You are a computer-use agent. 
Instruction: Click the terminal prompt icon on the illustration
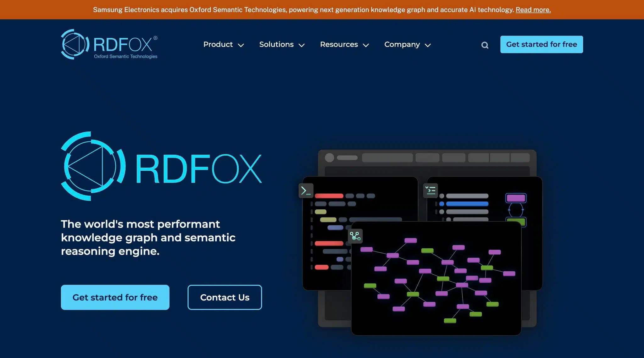[306, 190]
